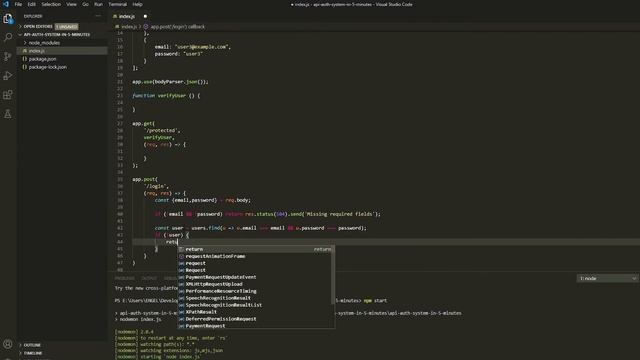Screen dimensions: 640x360
Task: Click the const user = users.find line
Action: tap(260, 228)
